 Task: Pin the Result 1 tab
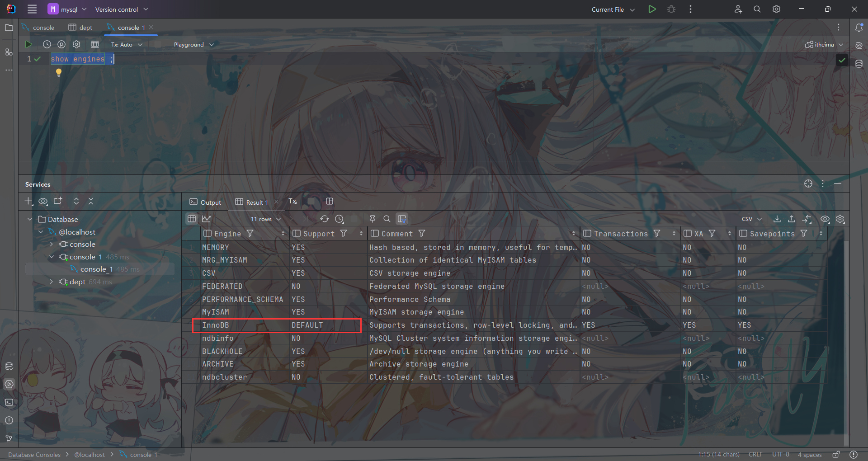pos(373,219)
